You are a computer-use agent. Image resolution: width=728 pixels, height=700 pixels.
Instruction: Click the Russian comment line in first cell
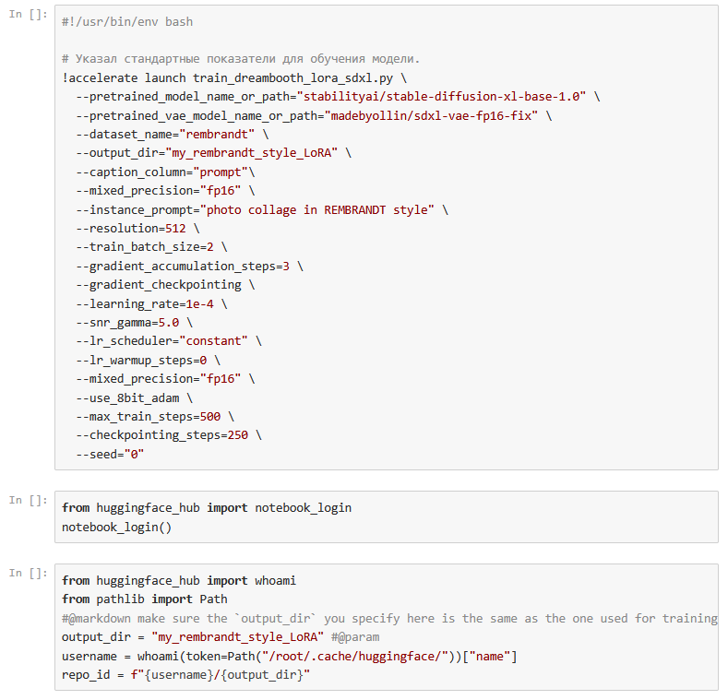[x=240, y=59]
